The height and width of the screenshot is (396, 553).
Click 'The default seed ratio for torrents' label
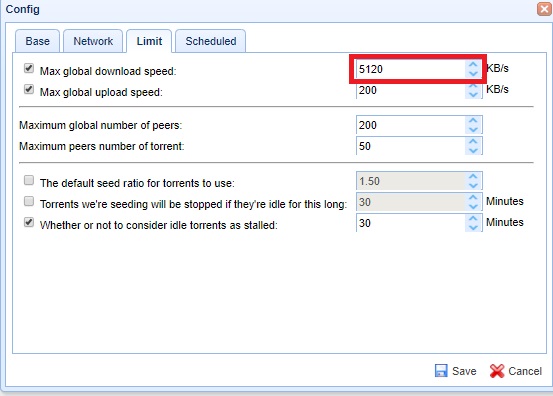coord(137,183)
